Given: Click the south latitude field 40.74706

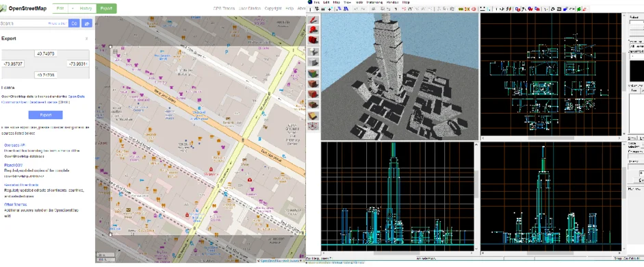Looking at the screenshot, I should click(x=46, y=75).
